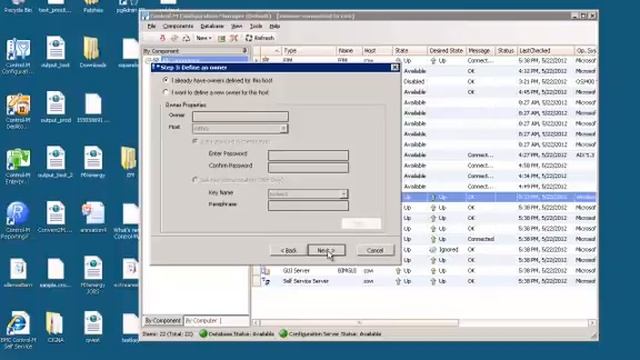Open the output_test_2 desktop file

(56, 162)
